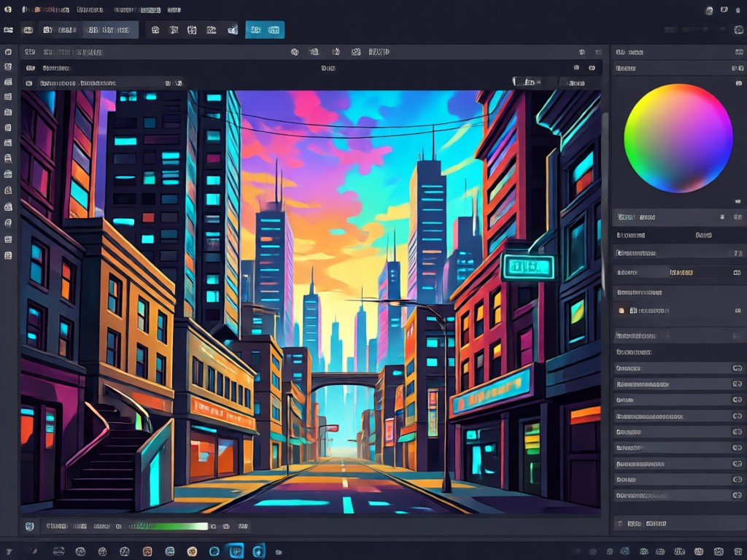The image size is (747, 560).
Task: Click the blue highlighted button in top toolbar
Action: [265, 30]
